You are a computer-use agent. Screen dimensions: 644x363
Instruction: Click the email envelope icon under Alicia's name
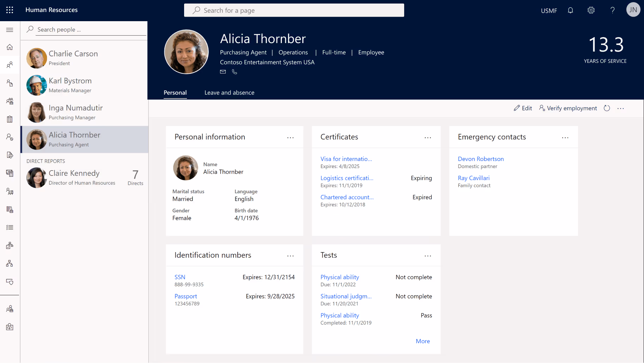pyautogui.click(x=223, y=72)
